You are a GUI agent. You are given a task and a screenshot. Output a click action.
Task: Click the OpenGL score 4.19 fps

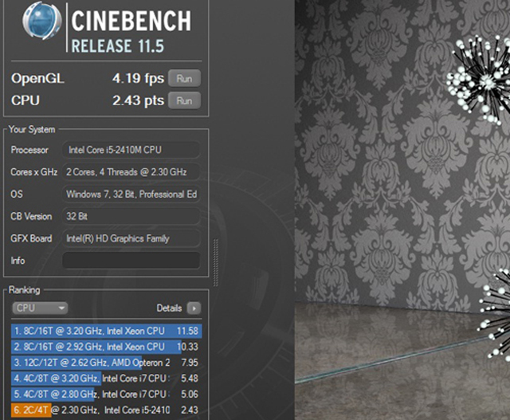tap(138, 78)
